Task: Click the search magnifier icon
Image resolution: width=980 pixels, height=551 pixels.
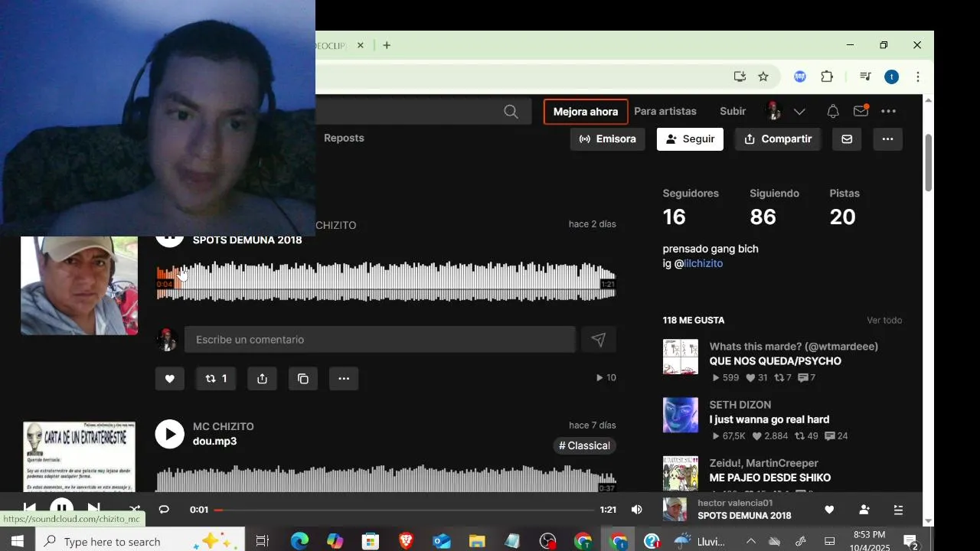Action: tap(511, 112)
